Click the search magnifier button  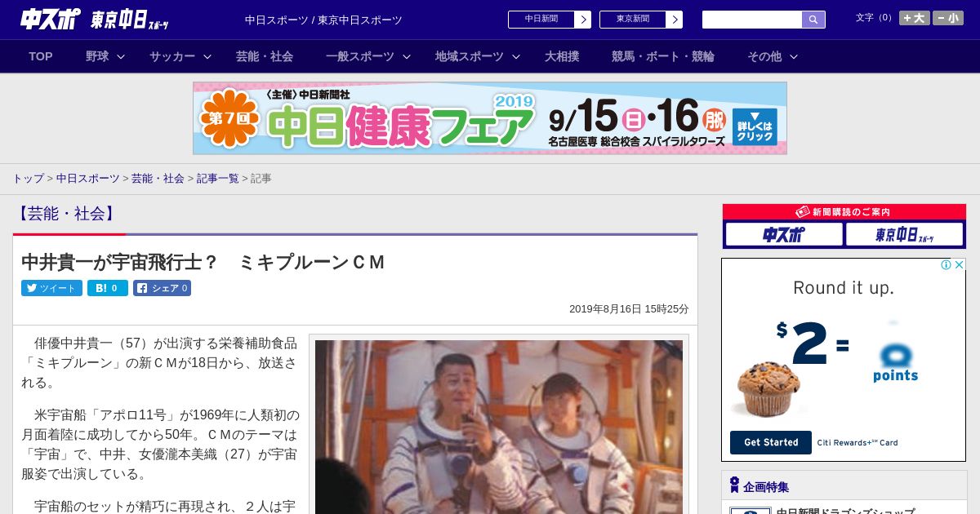[x=813, y=20]
